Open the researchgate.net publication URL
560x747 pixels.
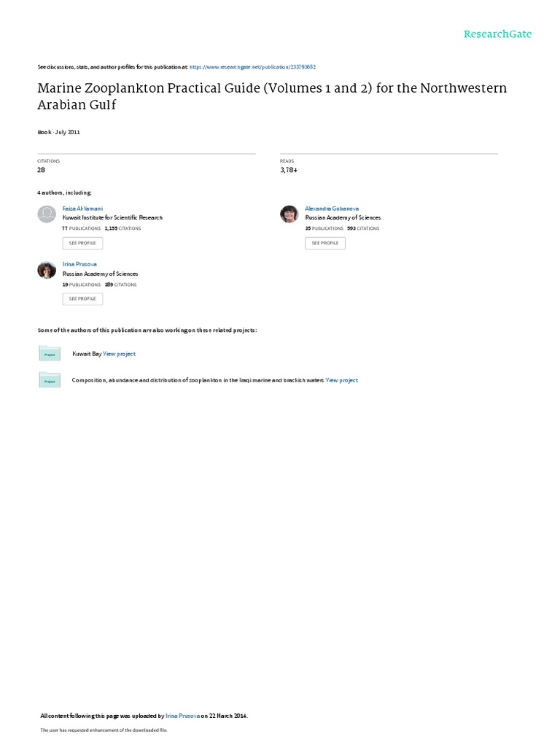coord(252,66)
